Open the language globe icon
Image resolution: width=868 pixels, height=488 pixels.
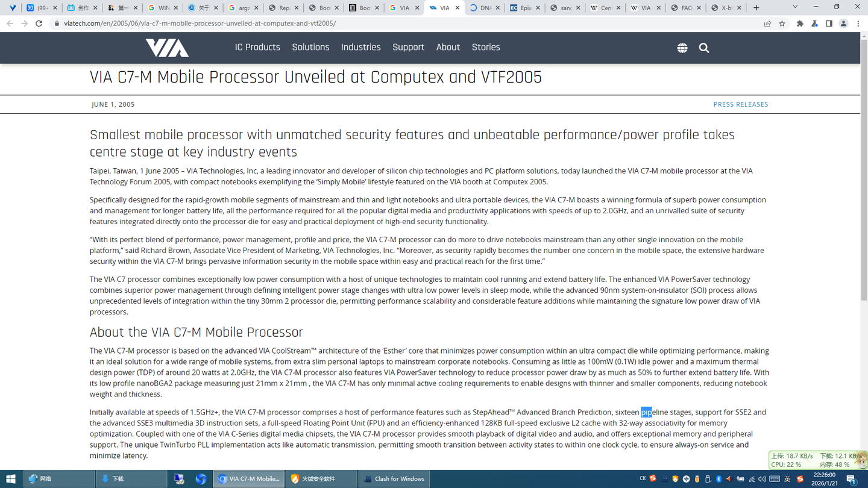(x=682, y=48)
